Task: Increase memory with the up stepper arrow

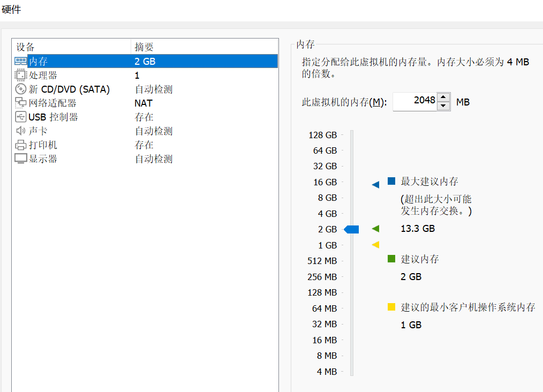Action: 443,97
